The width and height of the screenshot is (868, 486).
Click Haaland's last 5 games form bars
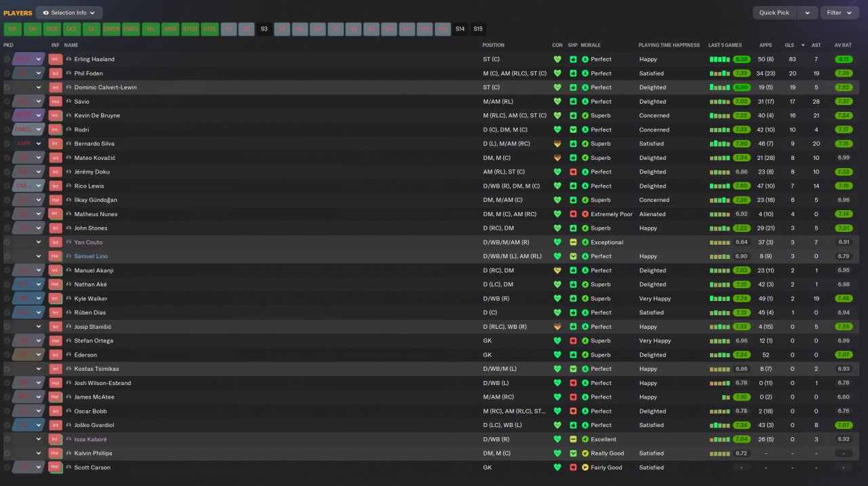pyautogui.click(x=719, y=60)
